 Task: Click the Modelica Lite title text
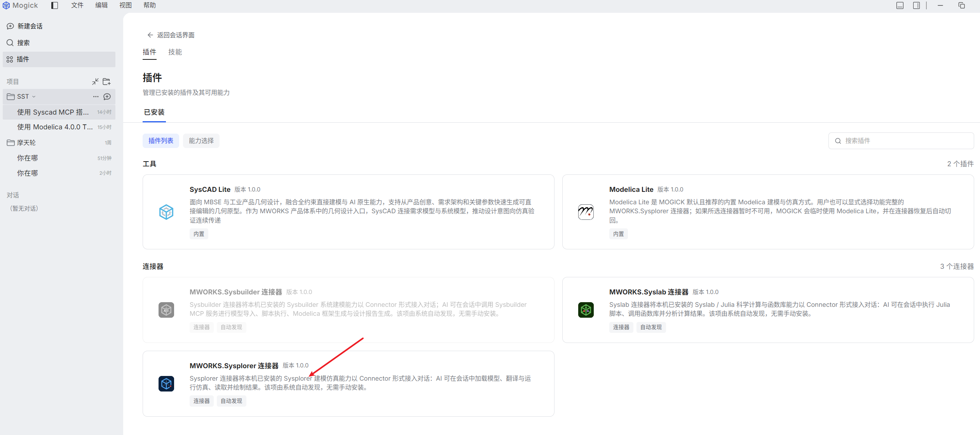click(x=631, y=190)
